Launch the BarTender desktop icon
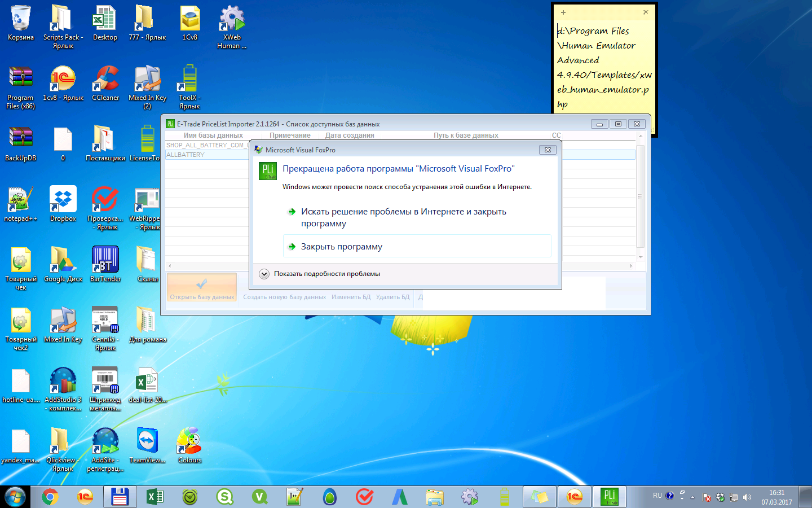 [105, 265]
